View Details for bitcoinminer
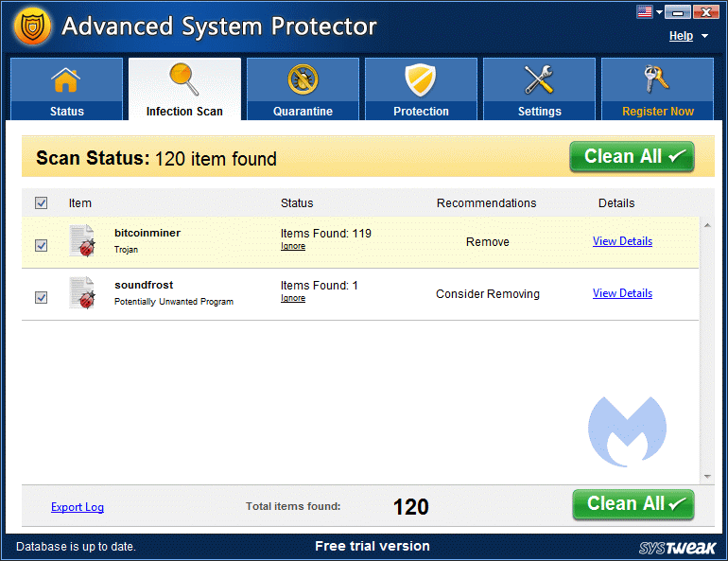This screenshot has height=561, width=728. point(622,241)
